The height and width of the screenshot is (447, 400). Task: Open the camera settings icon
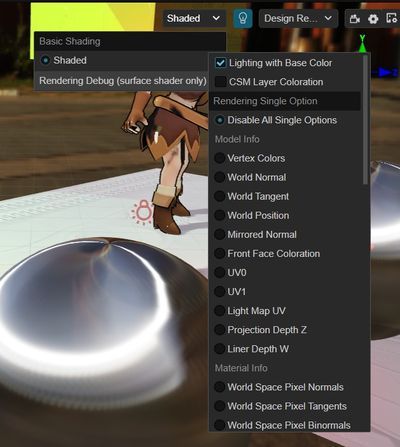point(354,19)
